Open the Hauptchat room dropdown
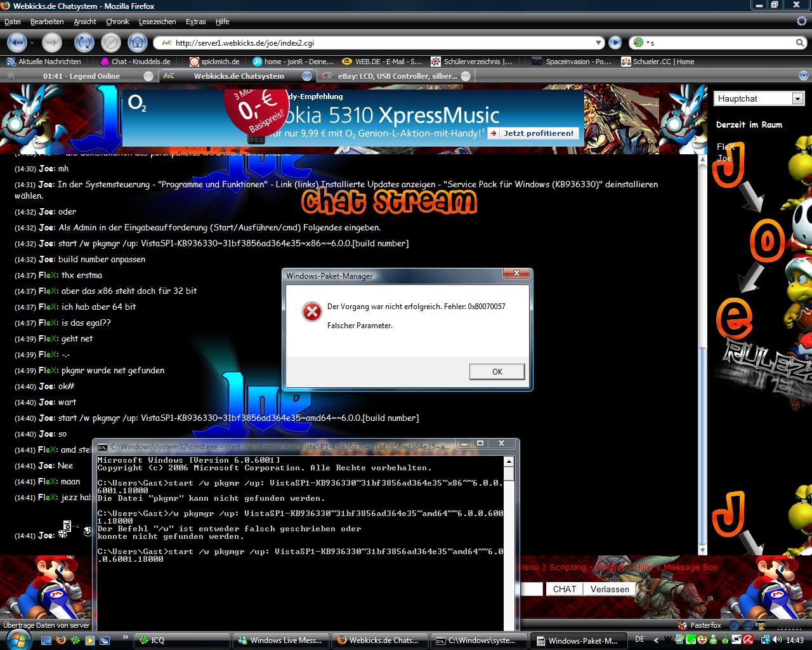 (759, 98)
